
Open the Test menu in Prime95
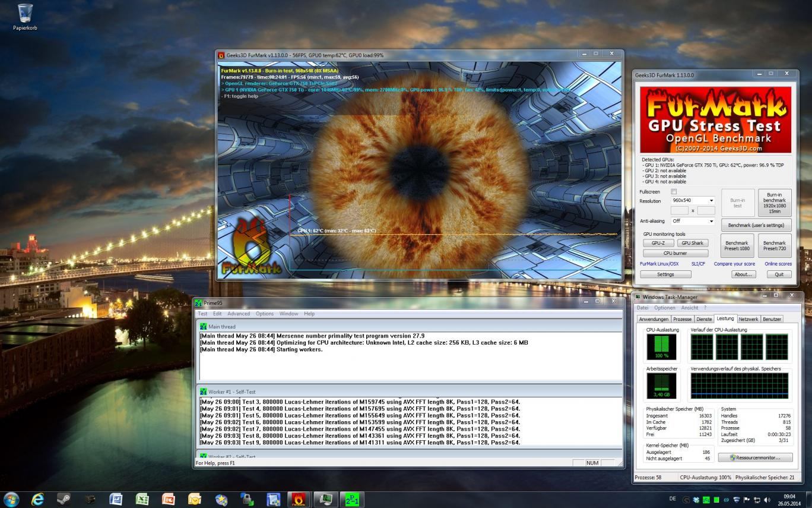click(202, 314)
